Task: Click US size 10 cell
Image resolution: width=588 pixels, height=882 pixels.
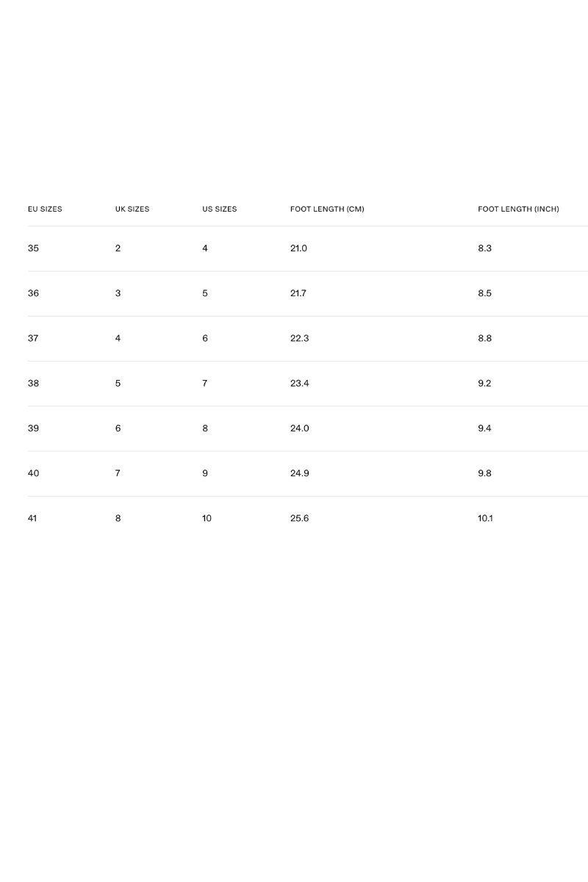Action: [207, 518]
